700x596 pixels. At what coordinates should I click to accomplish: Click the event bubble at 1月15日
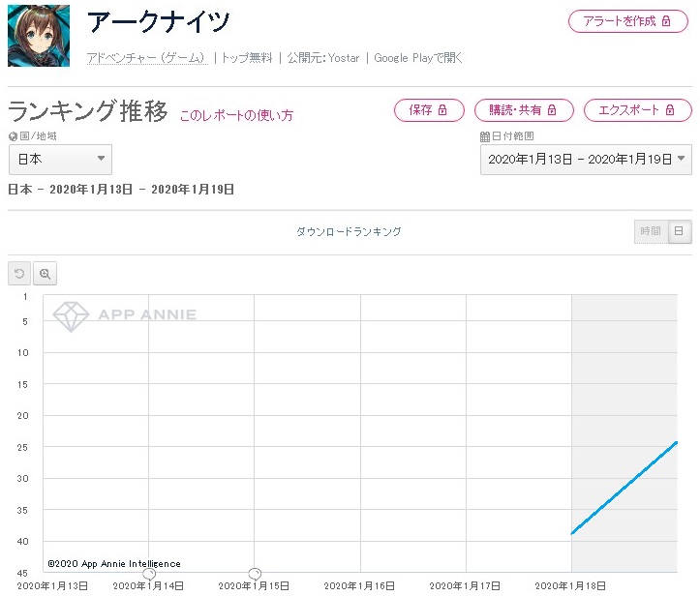[x=255, y=574]
